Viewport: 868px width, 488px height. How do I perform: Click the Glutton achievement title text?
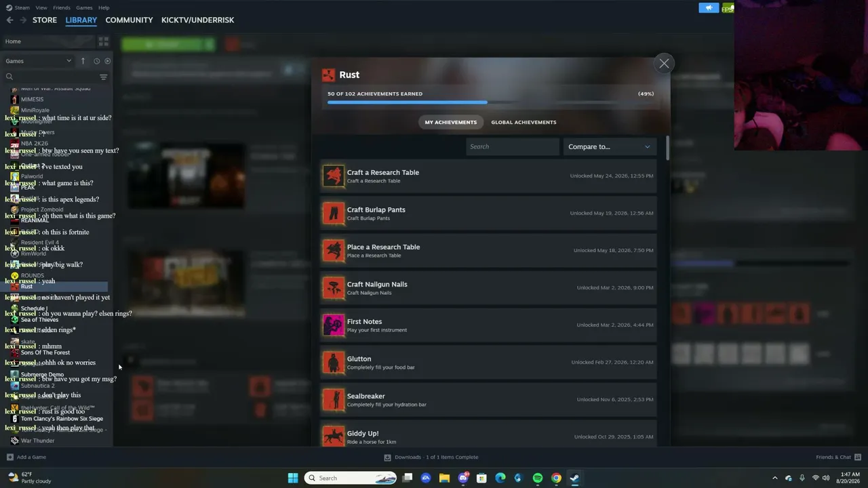tap(359, 359)
